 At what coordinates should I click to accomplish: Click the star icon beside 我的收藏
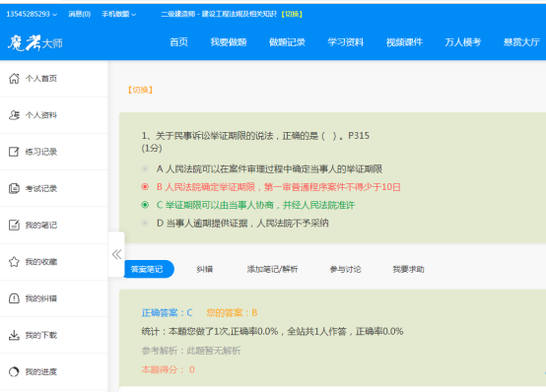pyautogui.click(x=14, y=262)
